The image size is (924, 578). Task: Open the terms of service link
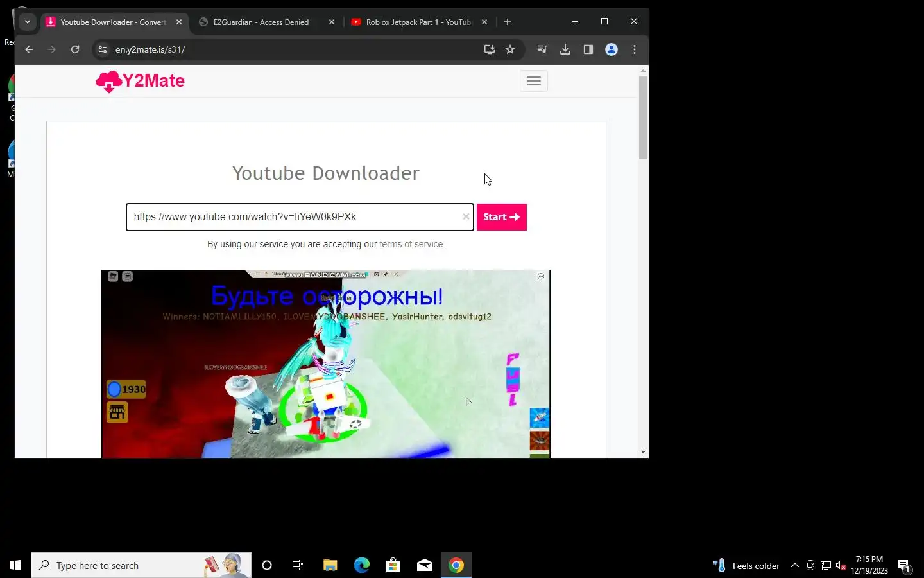pyautogui.click(x=411, y=245)
